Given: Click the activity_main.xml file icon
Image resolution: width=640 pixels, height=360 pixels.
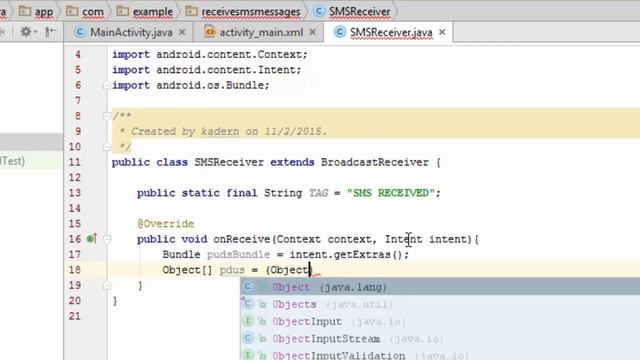Looking at the screenshot, I should [210, 32].
